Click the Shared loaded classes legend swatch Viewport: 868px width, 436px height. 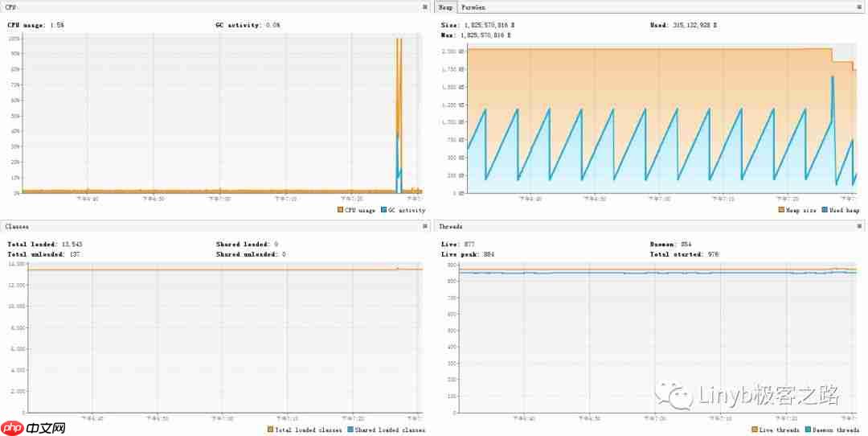tap(348, 430)
